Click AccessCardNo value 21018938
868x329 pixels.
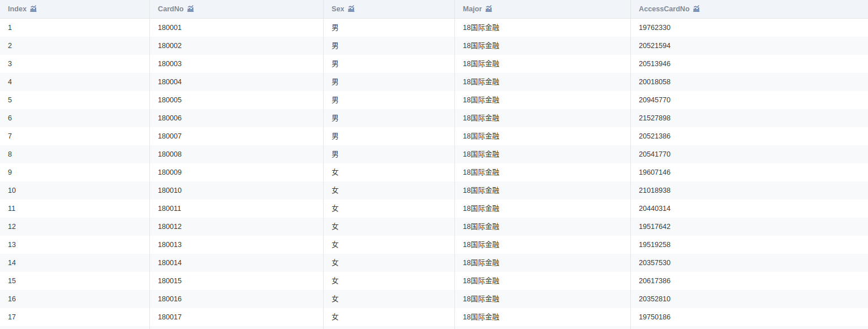[x=655, y=191]
